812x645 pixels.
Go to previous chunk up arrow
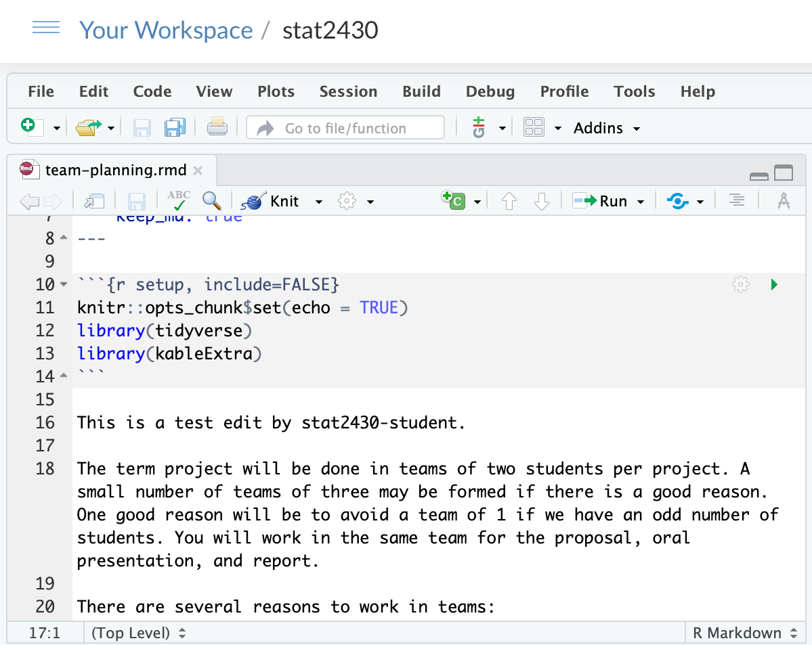pyautogui.click(x=509, y=201)
